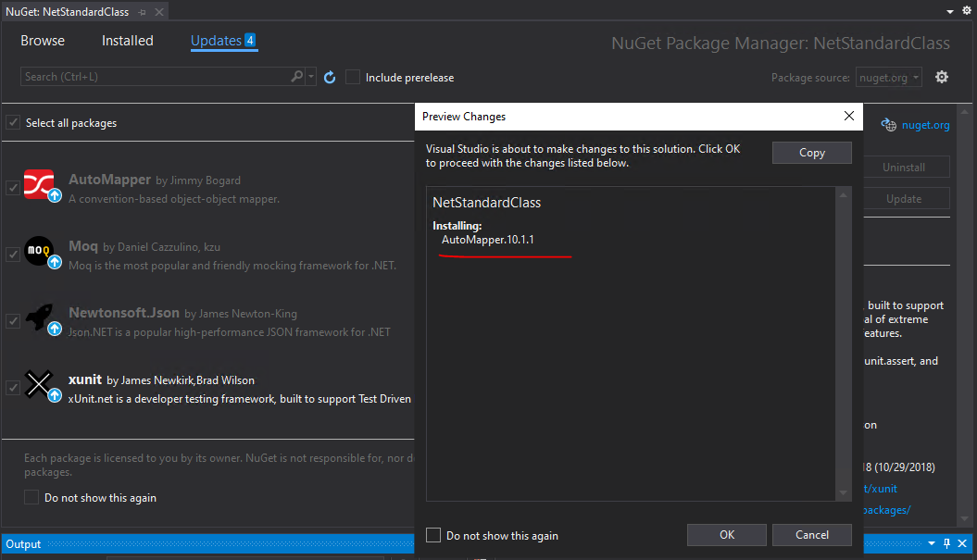Viewport: 977px width, 560px height.
Task: Switch to the Updates tab
Action: click(x=223, y=41)
